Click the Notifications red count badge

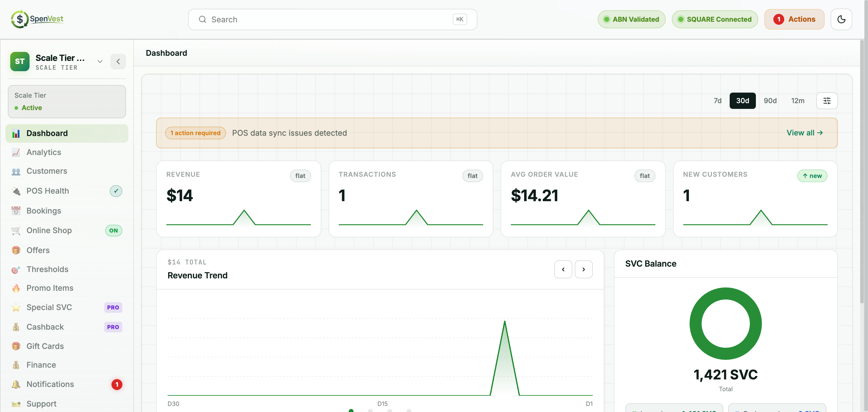117,384
